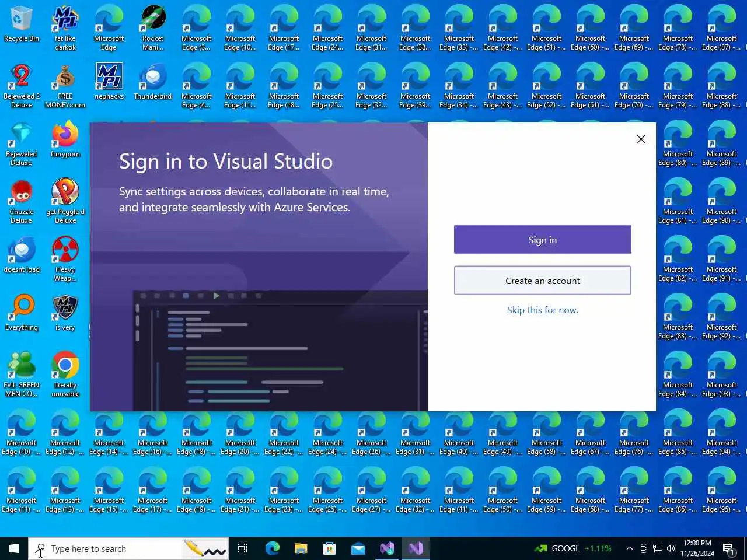Click the Sign in button
The image size is (747, 560).
pos(542,240)
